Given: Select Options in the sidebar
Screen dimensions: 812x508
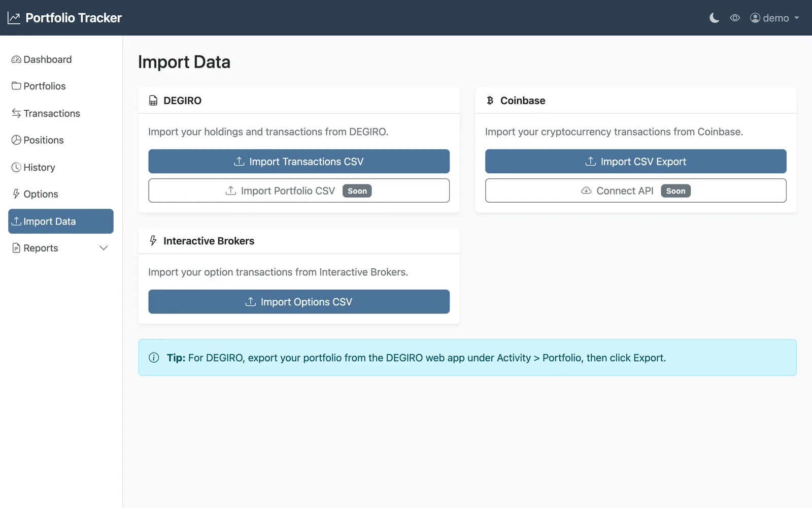Looking at the screenshot, I should point(61,194).
